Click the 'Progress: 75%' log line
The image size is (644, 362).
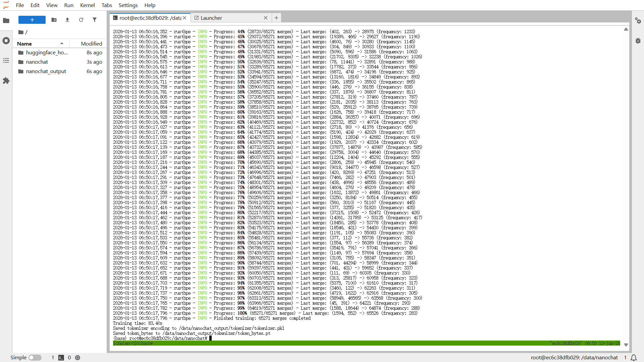pyautogui.click(x=264, y=188)
